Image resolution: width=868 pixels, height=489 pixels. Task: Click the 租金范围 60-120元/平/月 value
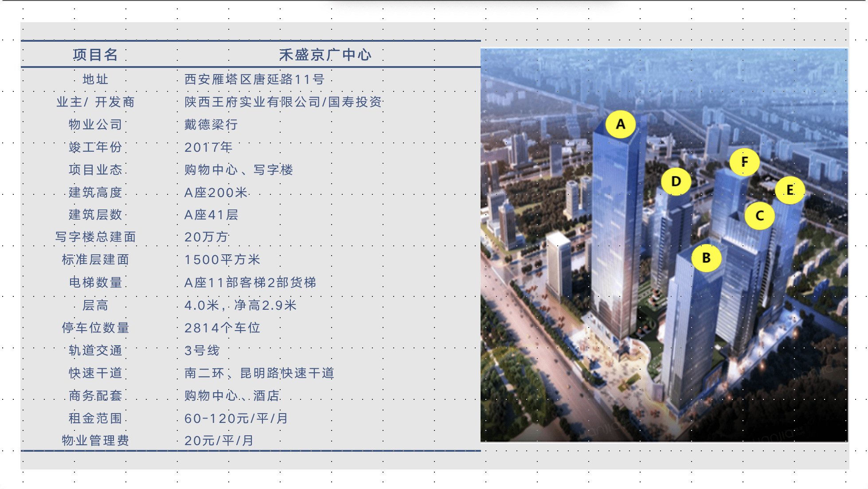(235, 418)
